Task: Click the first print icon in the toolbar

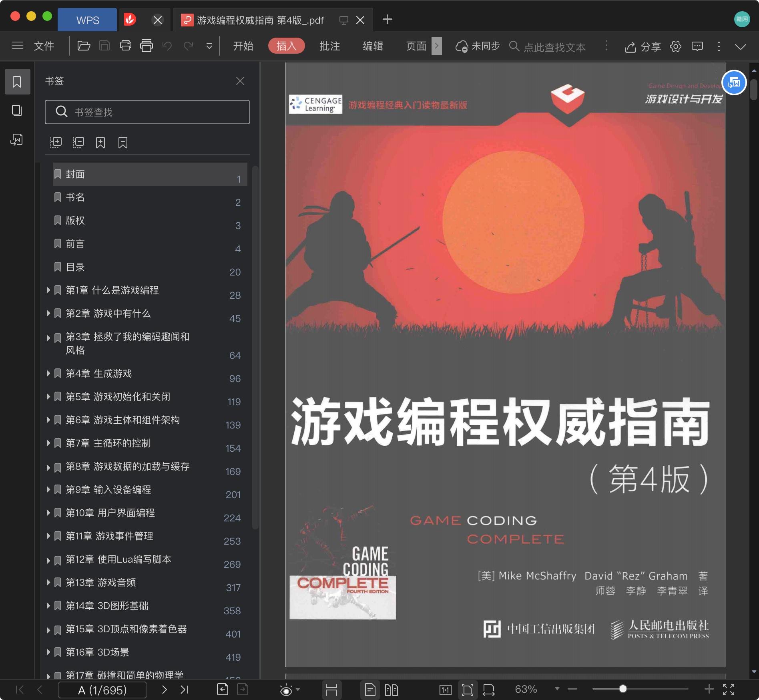Action: (126, 46)
